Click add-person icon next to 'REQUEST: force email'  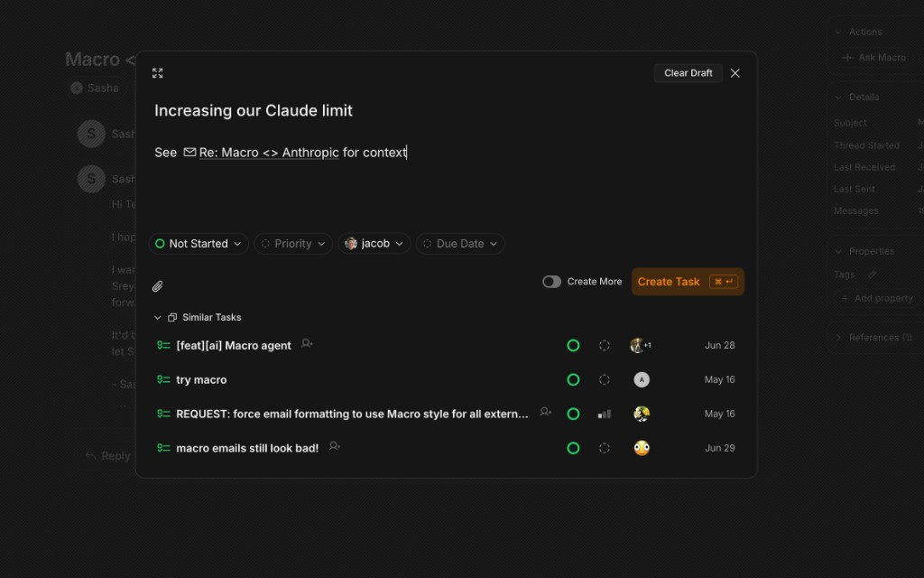coord(546,412)
